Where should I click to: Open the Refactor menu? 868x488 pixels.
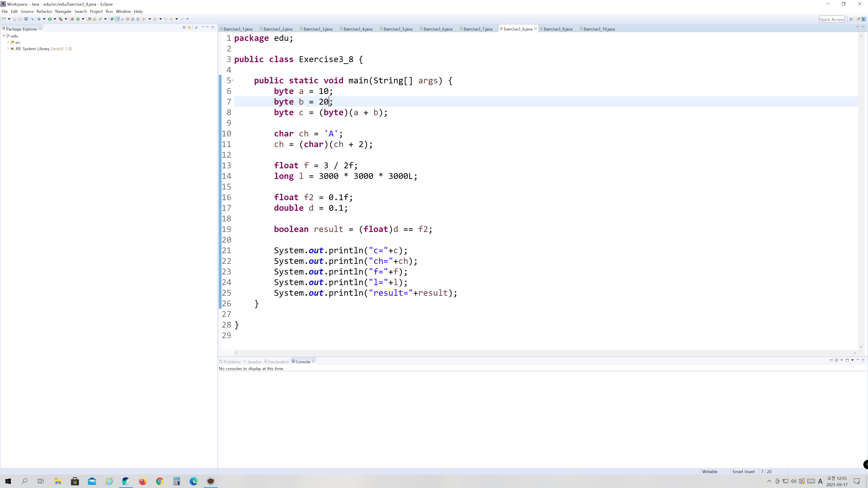[x=44, y=12]
